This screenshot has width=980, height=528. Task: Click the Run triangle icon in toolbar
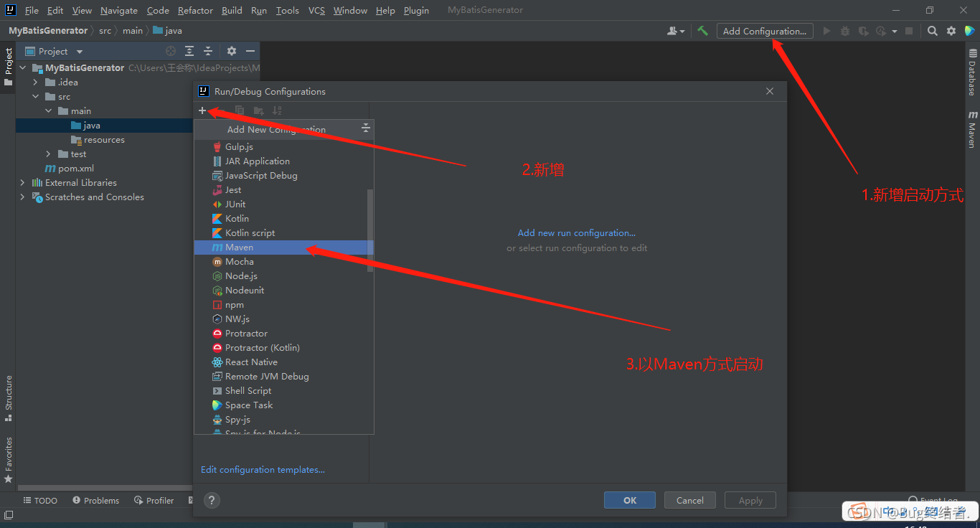click(826, 31)
